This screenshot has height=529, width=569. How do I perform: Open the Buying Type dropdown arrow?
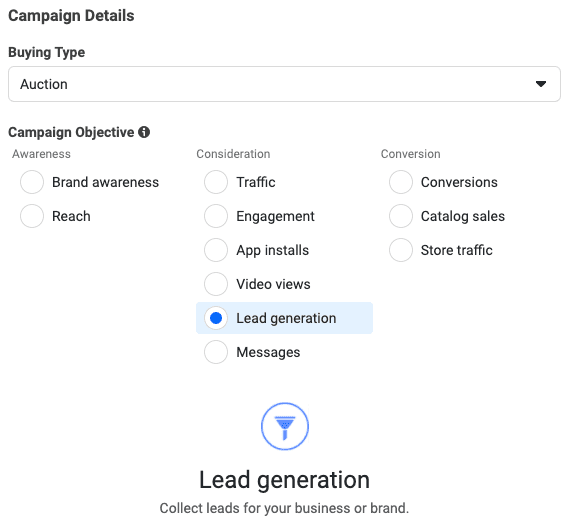[x=541, y=84]
